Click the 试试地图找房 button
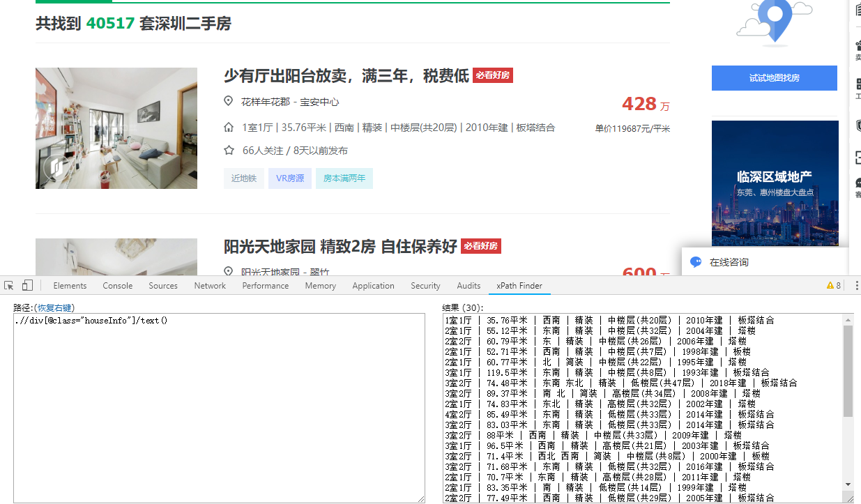Viewport: 861px width, 504px height. click(775, 78)
